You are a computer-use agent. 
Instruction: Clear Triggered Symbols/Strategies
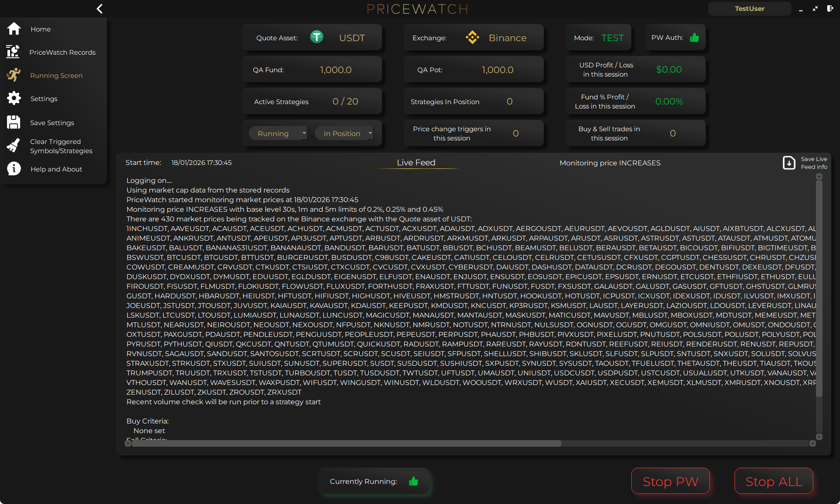point(14,146)
